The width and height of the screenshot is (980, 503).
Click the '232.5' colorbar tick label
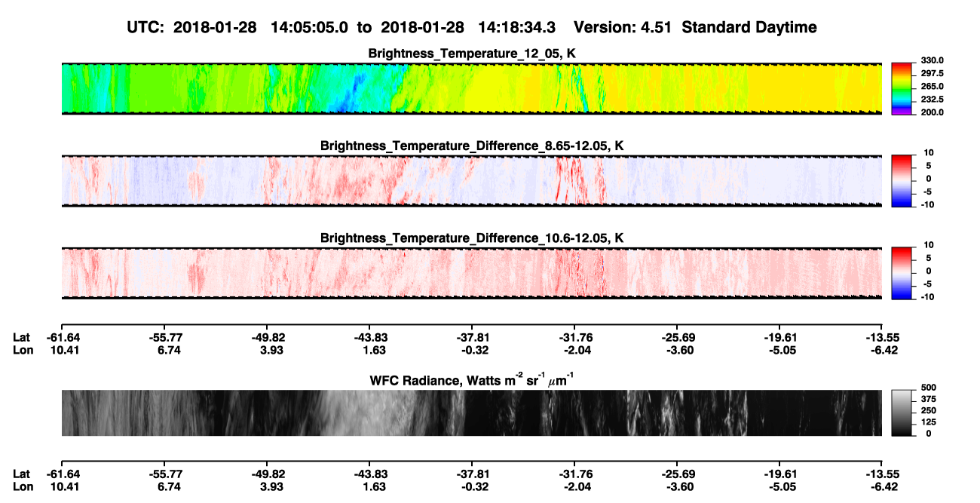(931, 100)
